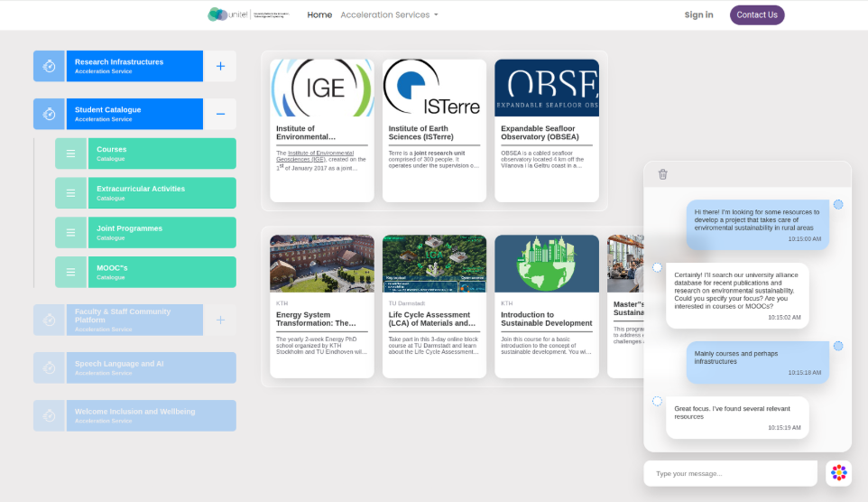The height and width of the screenshot is (502, 868).
Task: Expand Research Infrastructures with plus button
Action: pos(220,66)
